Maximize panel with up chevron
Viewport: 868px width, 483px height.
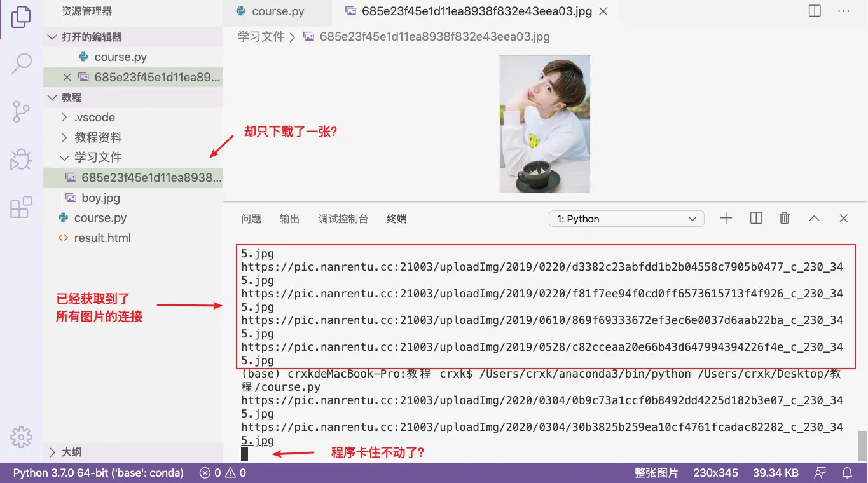(x=814, y=218)
